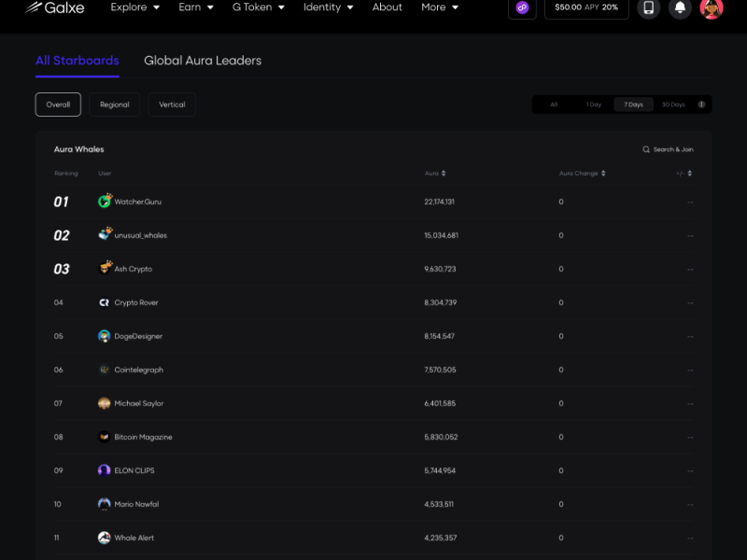747x560 pixels.
Task: Click the Search & Join magnifier icon
Action: pos(646,149)
